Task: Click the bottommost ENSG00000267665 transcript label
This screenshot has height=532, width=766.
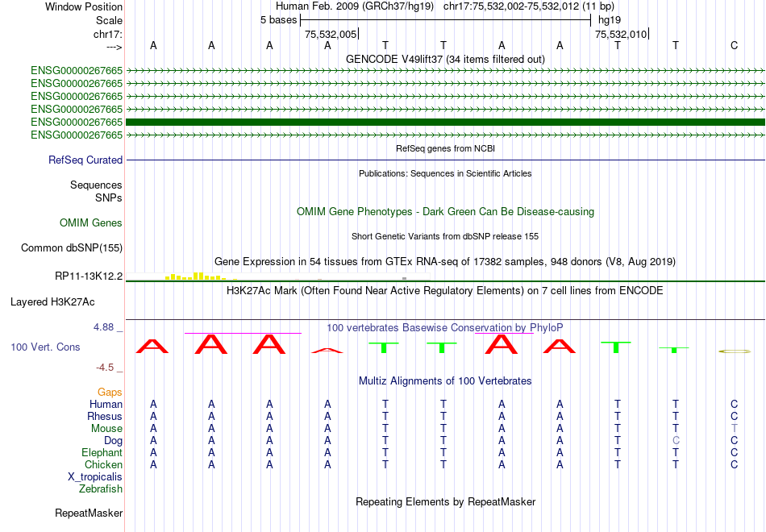Action: click(77, 135)
